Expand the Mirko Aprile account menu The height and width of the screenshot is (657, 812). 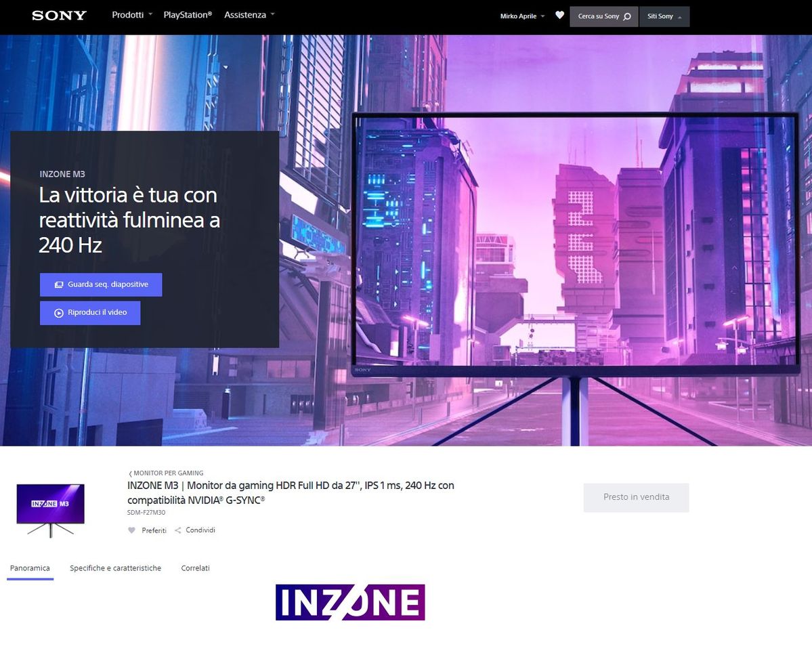pos(523,16)
